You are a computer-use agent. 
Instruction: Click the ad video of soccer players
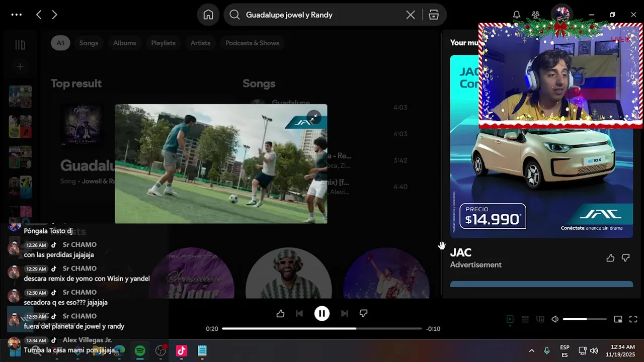coord(221,164)
